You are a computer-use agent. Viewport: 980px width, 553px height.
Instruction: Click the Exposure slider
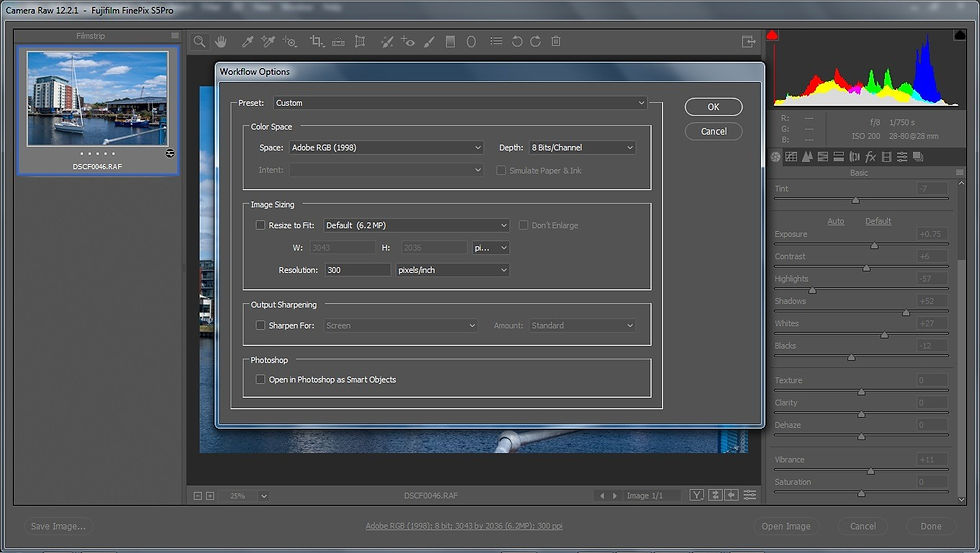point(861,244)
